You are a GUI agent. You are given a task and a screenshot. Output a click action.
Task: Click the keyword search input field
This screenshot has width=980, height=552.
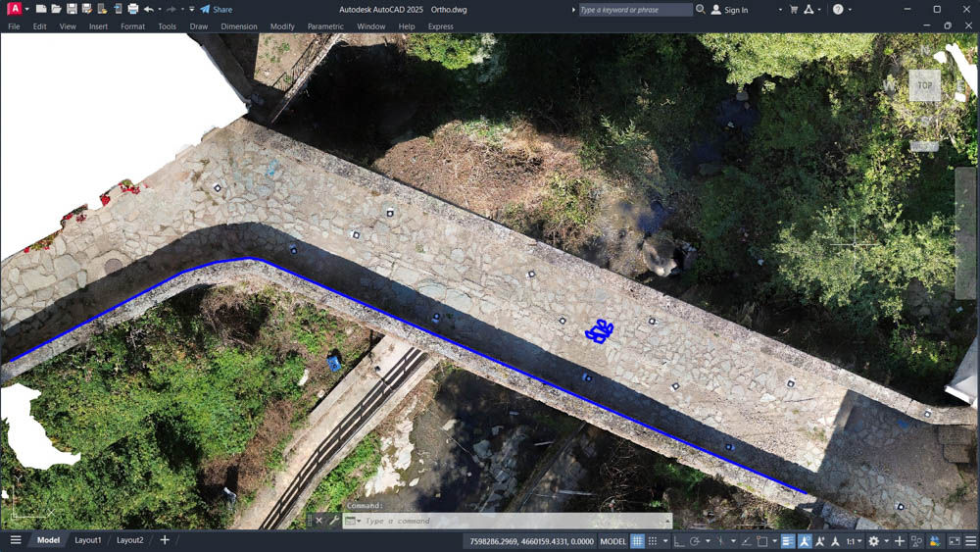[635, 10]
